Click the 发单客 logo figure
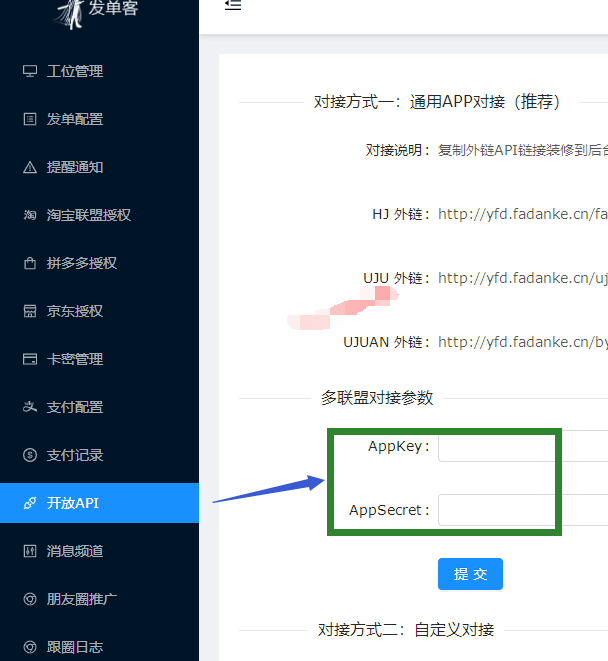The width and height of the screenshot is (608, 661). [70, 13]
